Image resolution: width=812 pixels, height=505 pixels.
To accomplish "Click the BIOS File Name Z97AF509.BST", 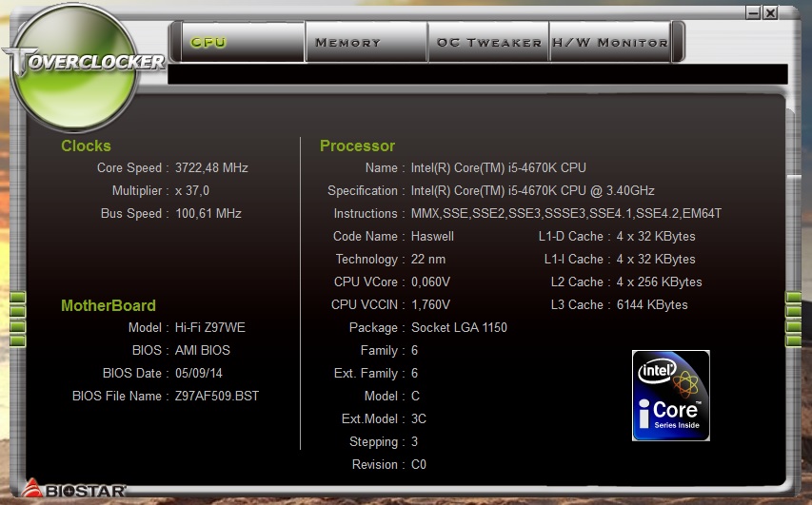I will (x=217, y=397).
